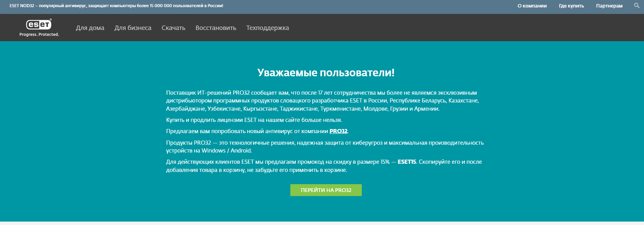Open the Для дома menu
Image resolution: width=644 pixels, height=225 pixels.
click(x=90, y=28)
